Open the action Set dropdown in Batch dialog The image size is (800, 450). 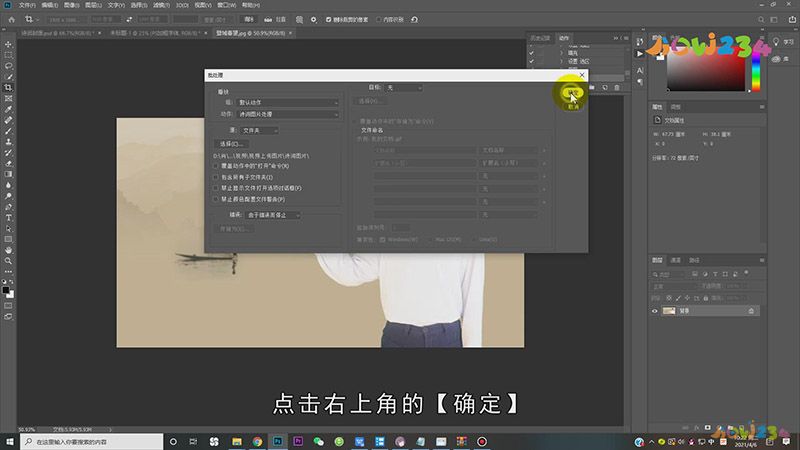(x=287, y=103)
